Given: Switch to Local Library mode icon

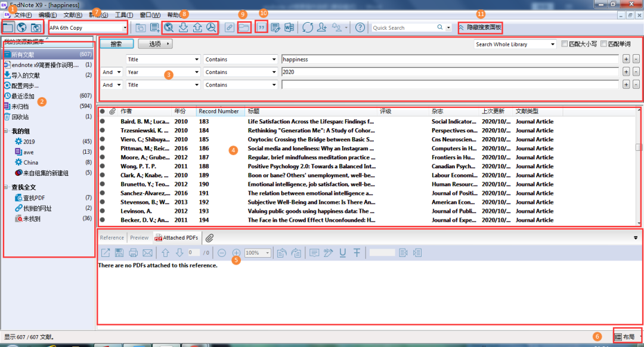Looking at the screenshot, I should (8, 27).
